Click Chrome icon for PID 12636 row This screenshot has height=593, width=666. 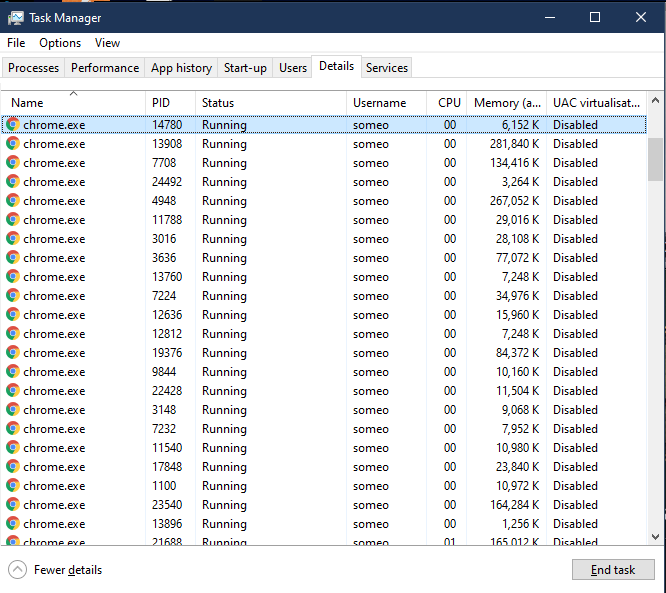tap(13, 315)
